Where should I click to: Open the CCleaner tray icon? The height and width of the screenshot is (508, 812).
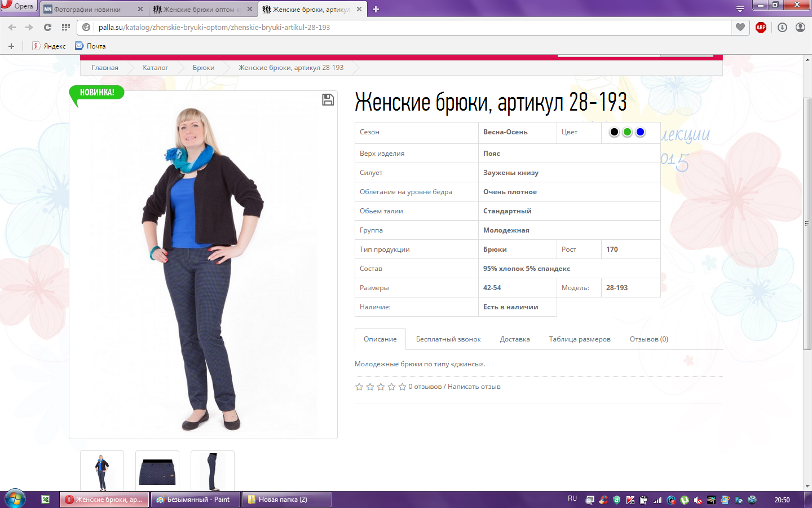click(x=603, y=500)
